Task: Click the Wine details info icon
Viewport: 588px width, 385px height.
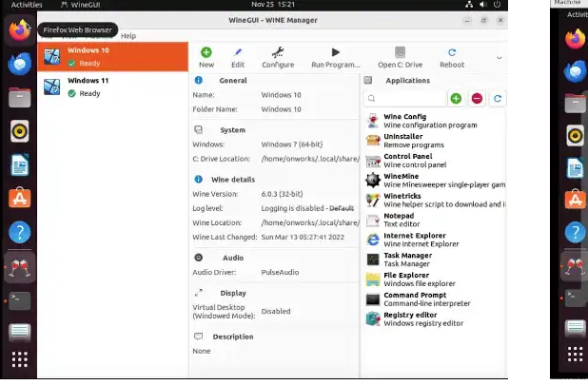Action: pyautogui.click(x=198, y=180)
